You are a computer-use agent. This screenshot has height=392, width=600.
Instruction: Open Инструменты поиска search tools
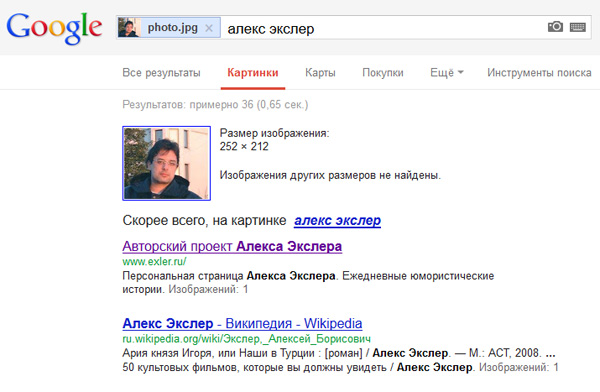pos(539,73)
